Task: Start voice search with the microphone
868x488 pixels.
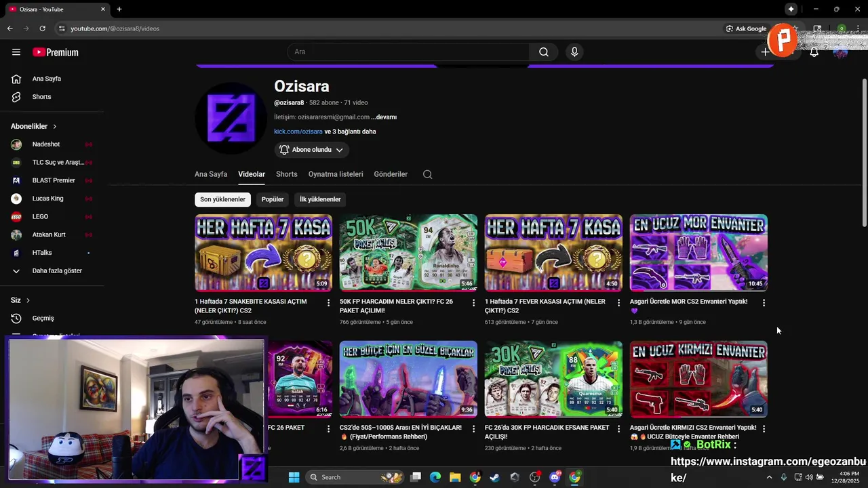Action: (574, 52)
